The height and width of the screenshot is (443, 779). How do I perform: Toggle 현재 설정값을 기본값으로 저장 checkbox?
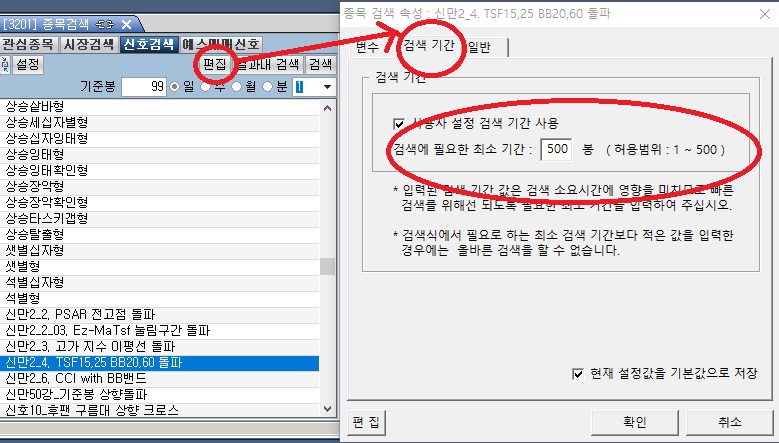pyautogui.click(x=577, y=374)
